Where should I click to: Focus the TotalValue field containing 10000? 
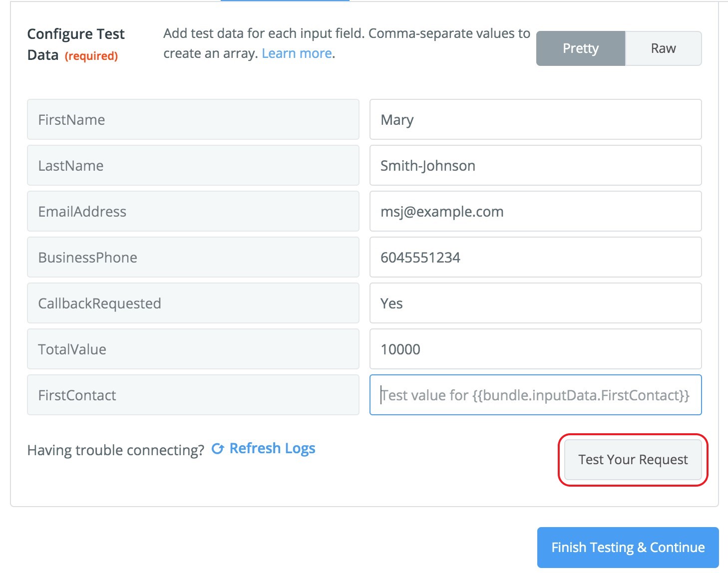coord(535,349)
